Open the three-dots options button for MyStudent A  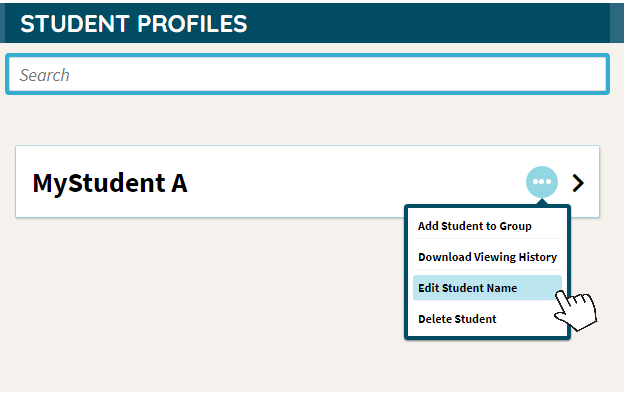(542, 182)
